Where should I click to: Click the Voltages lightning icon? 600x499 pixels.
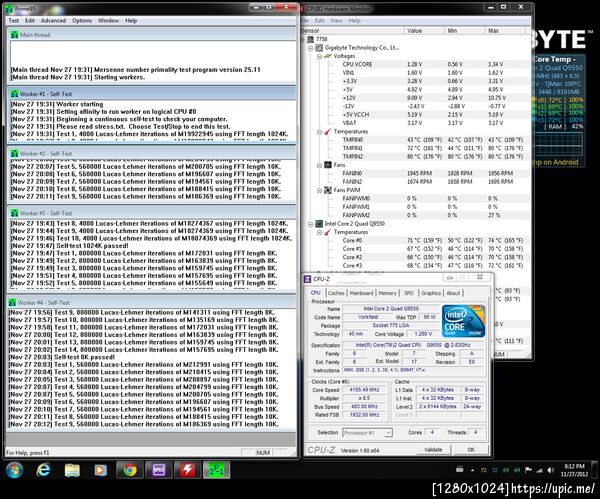328,56
